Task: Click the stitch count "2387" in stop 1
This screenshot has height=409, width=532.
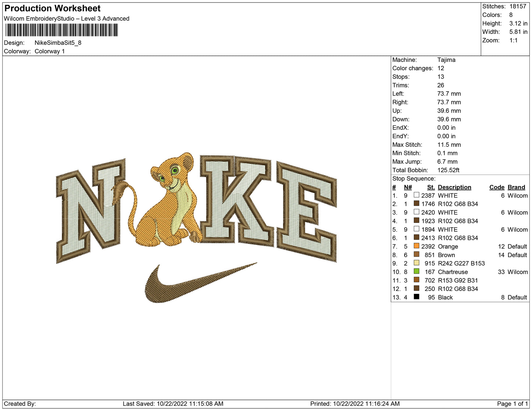Action: (428, 196)
